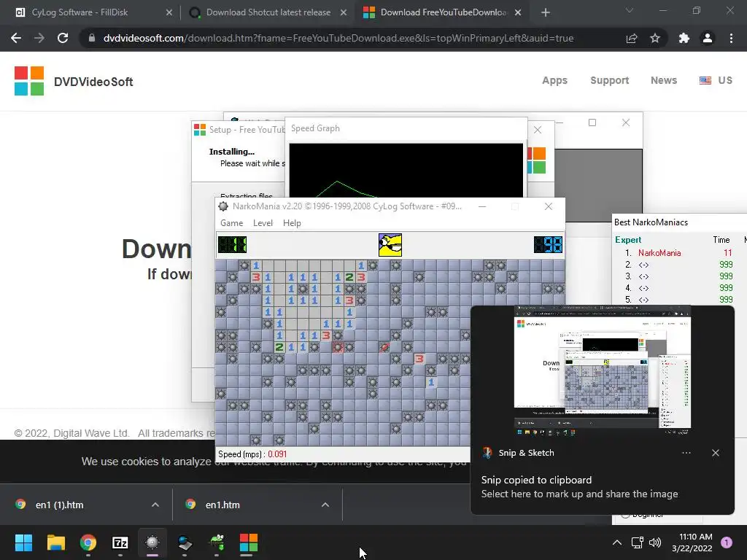
Task: Click the yellow smiley face in NarkoMania
Action: click(390, 245)
